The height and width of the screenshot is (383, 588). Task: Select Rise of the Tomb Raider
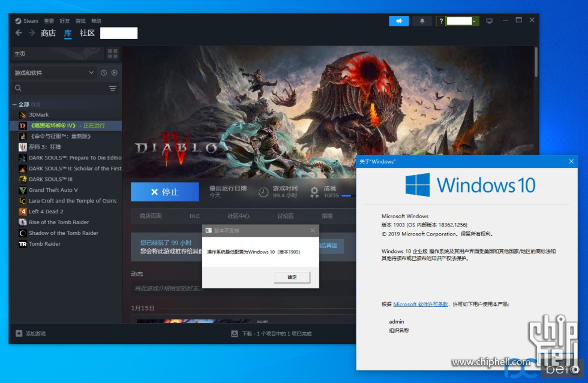(65, 222)
